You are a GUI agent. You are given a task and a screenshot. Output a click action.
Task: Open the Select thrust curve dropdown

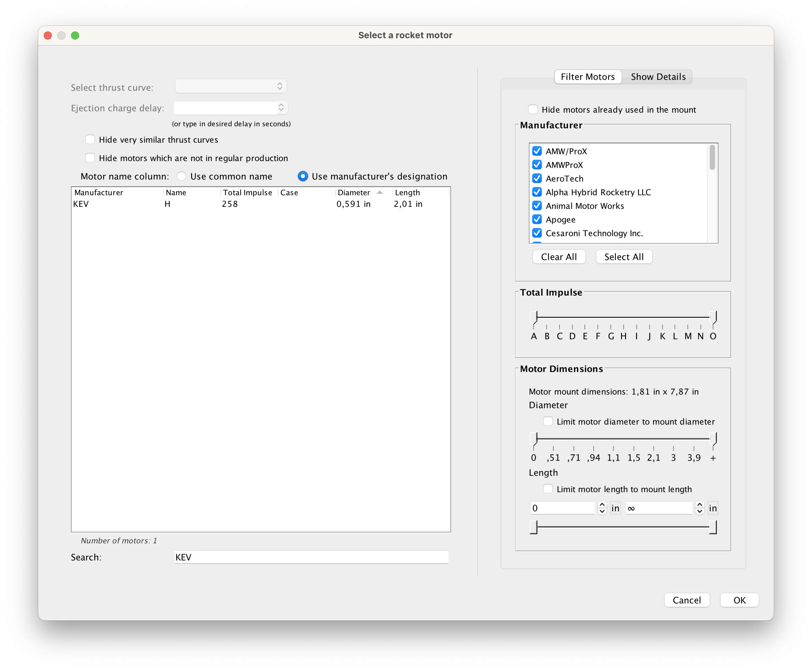click(231, 86)
